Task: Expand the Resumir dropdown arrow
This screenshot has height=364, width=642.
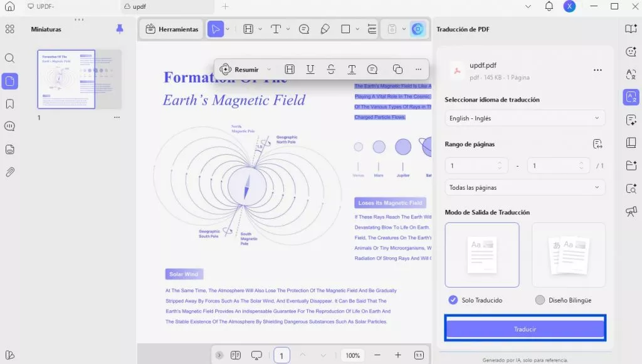Action: [x=269, y=70]
